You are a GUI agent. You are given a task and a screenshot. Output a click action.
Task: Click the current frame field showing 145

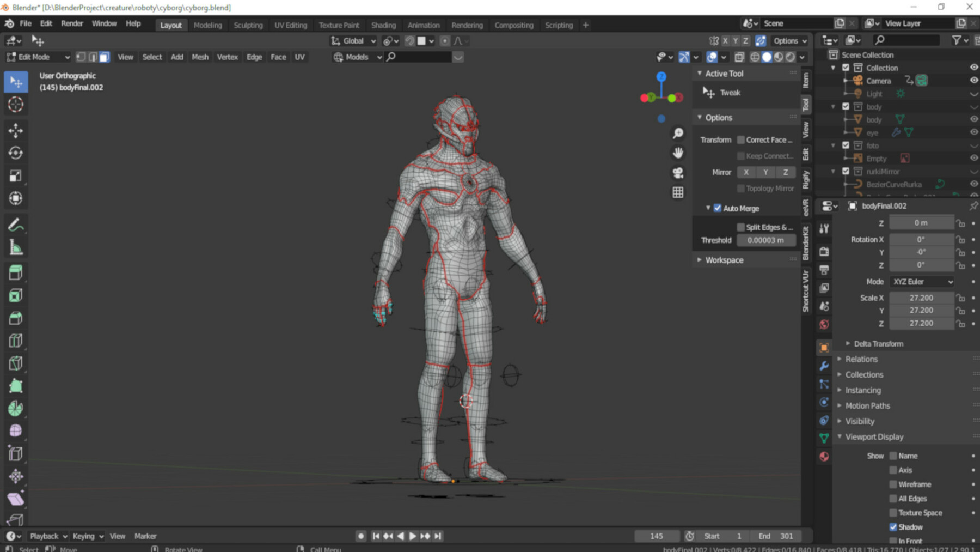657,536
